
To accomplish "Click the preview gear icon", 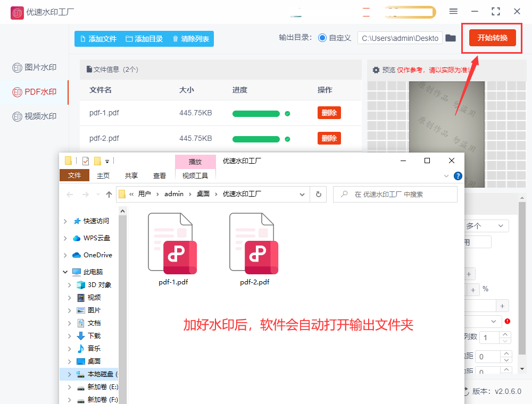I will [x=376, y=70].
